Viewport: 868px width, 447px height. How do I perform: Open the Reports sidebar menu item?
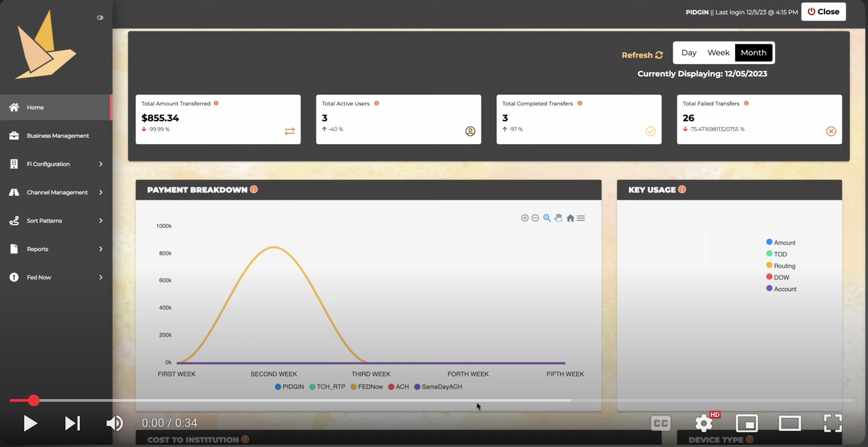pos(56,249)
